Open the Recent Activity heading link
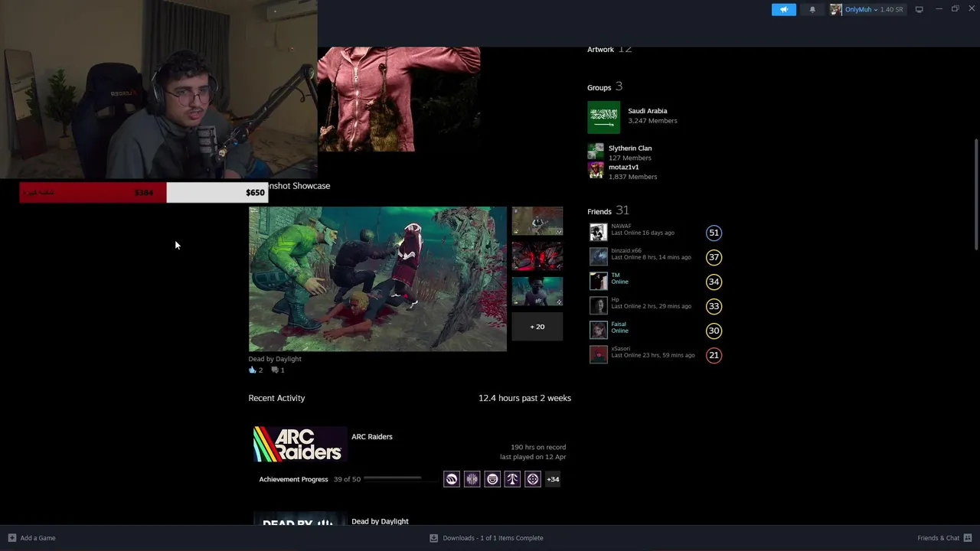 pyautogui.click(x=276, y=398)
